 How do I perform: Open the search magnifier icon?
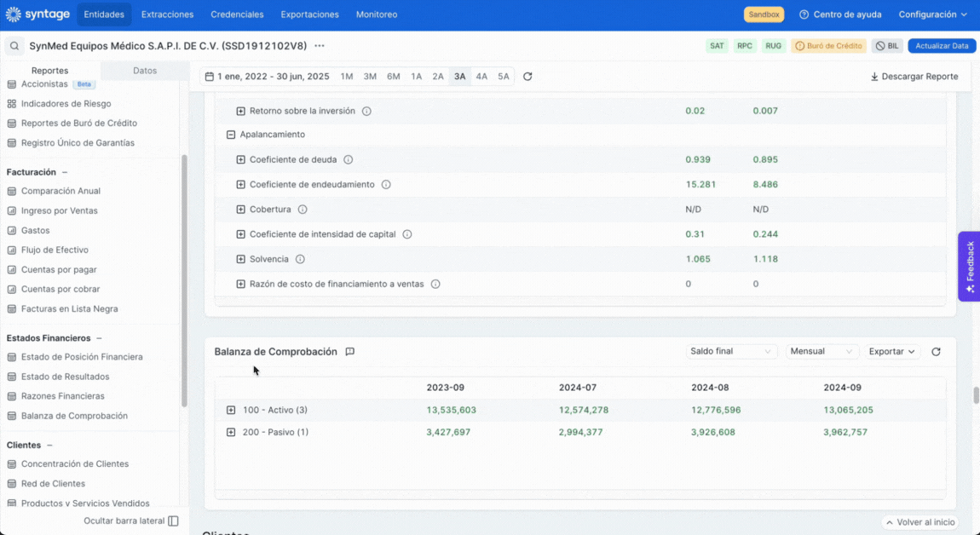[x=14, y=46]
